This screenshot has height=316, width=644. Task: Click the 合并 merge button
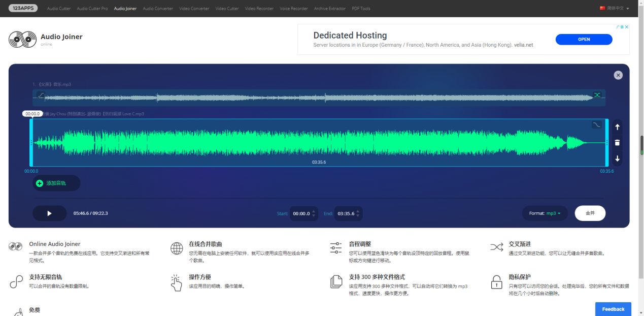click(x=590, y=213)
